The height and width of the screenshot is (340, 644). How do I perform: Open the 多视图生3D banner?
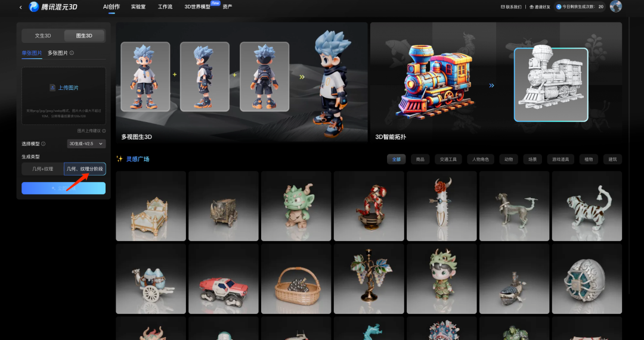241,82
